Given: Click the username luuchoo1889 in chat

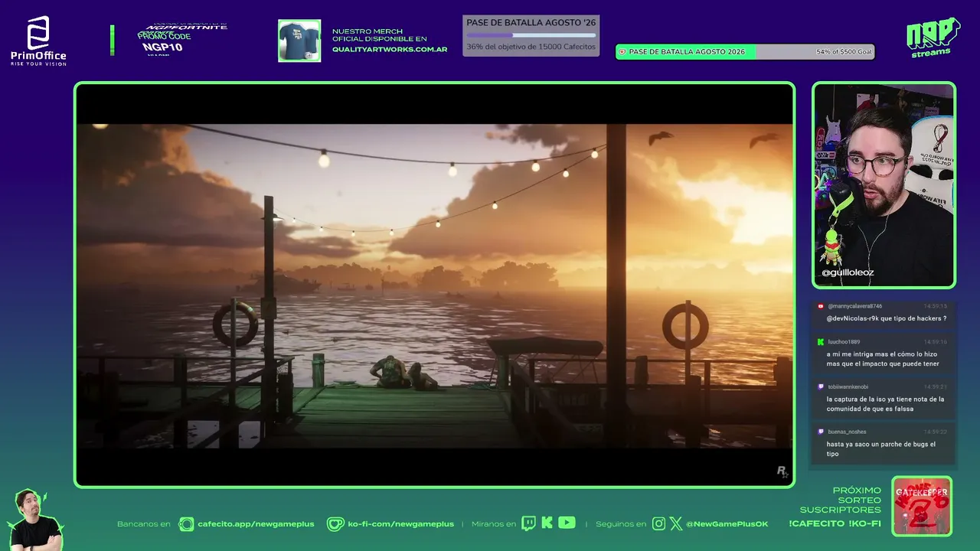Looking at the screenshot, I should coord(844,342).
